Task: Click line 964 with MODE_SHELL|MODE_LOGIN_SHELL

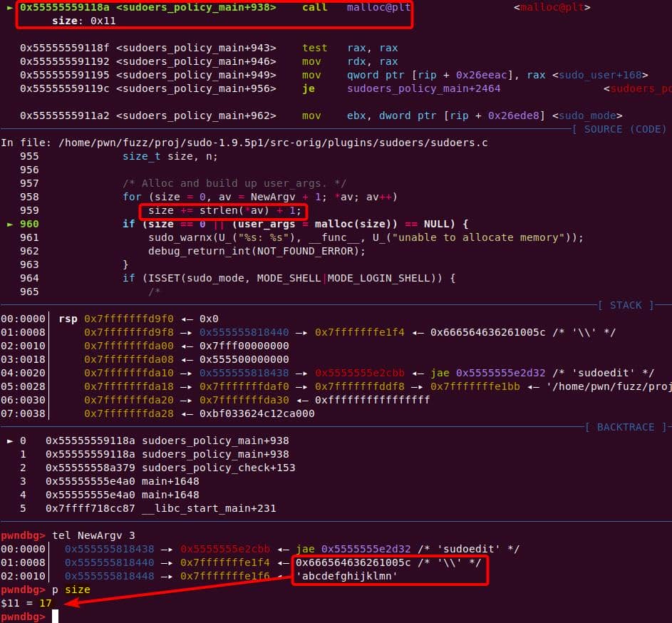Action: click(289, 278)
